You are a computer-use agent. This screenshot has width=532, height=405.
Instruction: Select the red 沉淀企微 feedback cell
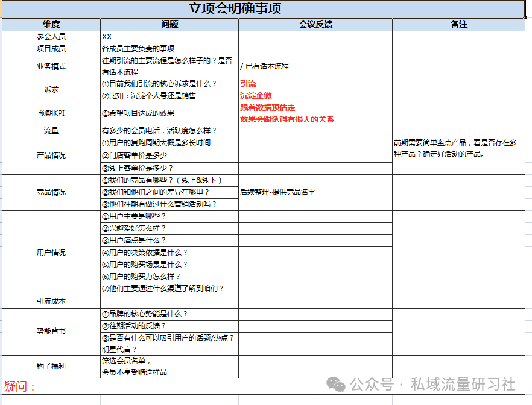[x=315, y=96]
